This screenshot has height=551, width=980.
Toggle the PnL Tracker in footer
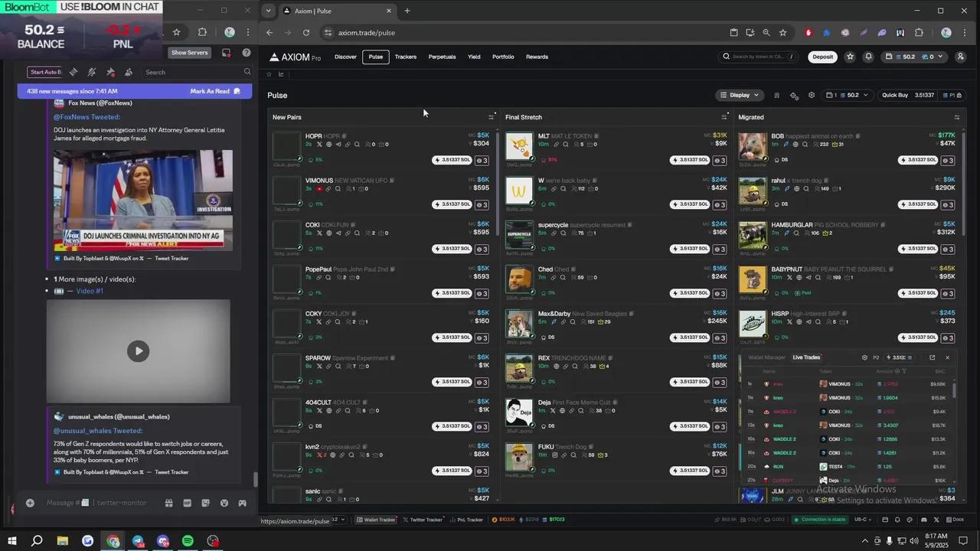[465, 520]
